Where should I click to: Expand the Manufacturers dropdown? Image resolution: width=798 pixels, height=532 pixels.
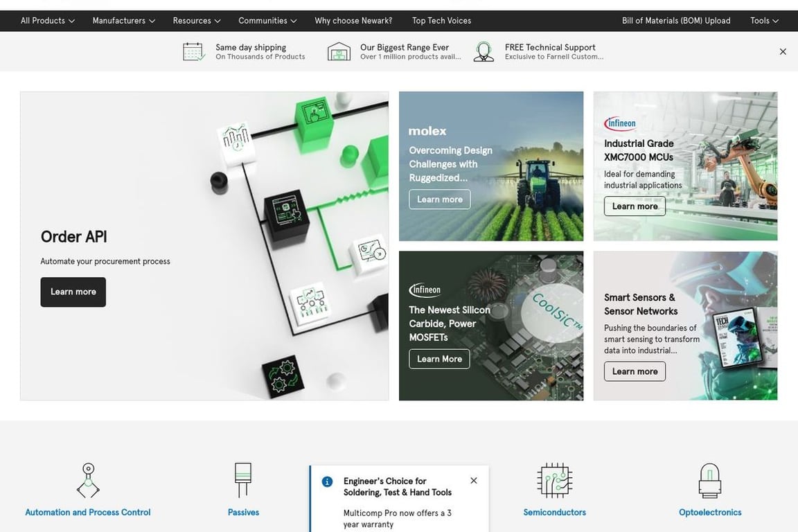pyautogui.click(x=124, y=21)
